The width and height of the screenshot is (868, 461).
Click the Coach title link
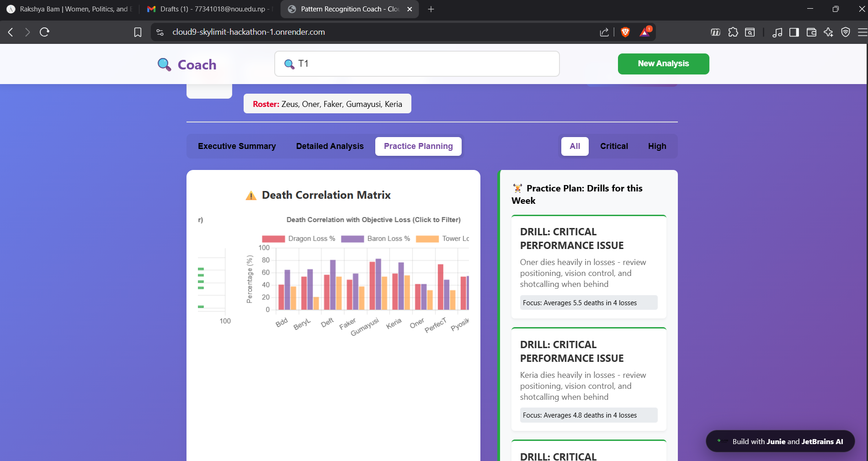click(x=197, y=65)
